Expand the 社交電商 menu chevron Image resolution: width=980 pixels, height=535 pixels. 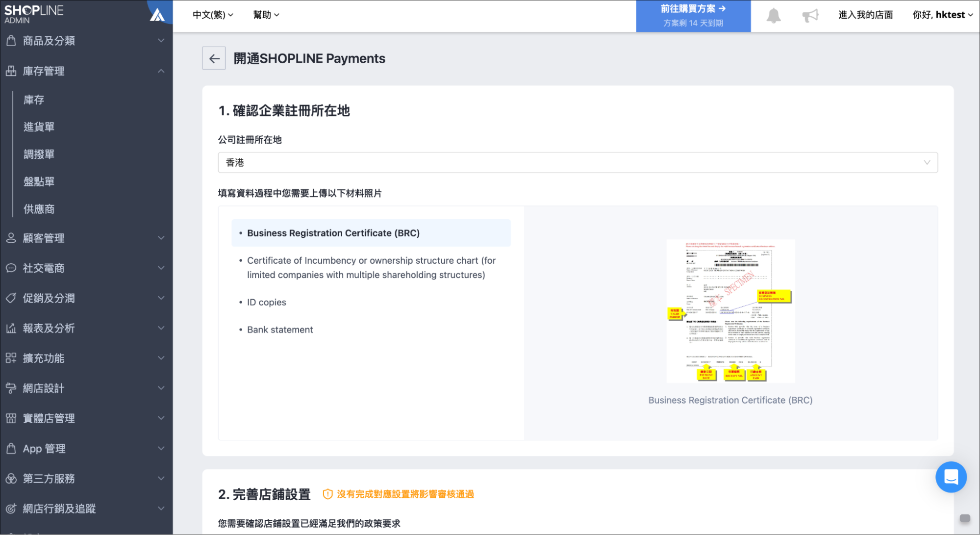coord(161,268)
